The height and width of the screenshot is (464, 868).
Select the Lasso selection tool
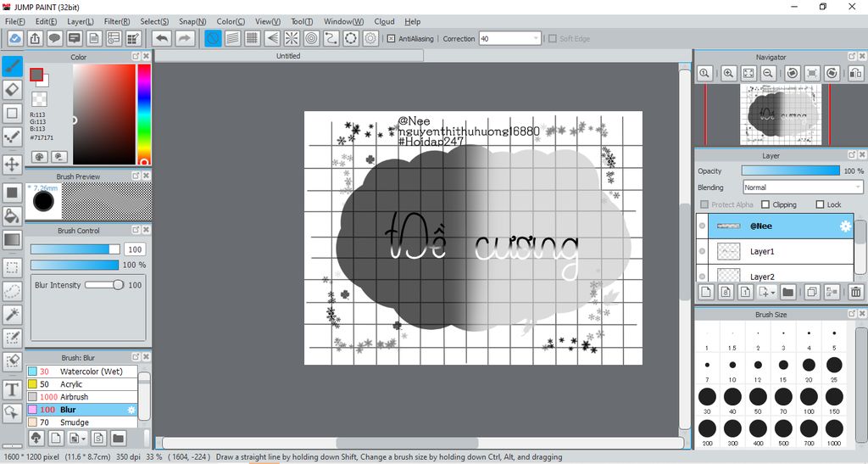click(12, 291)
